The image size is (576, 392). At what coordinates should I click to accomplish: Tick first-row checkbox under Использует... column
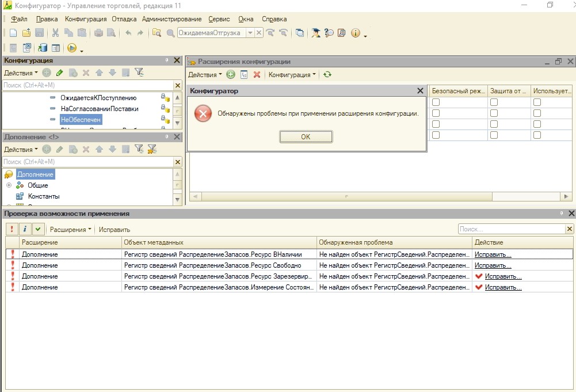coord(537,102)
